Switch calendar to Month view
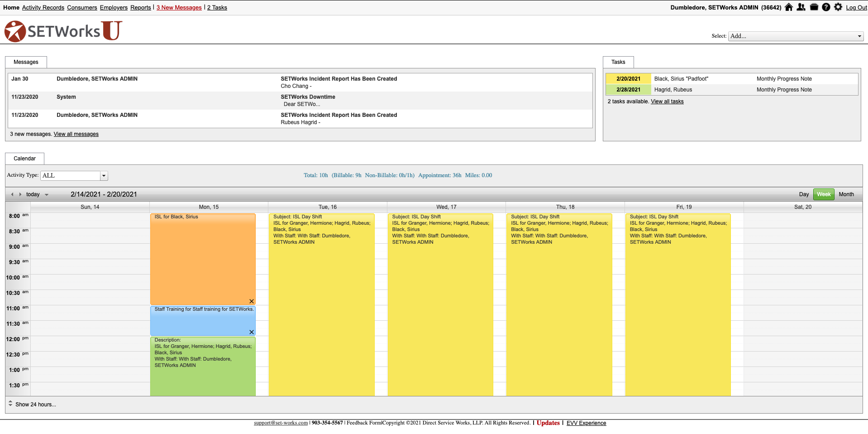Screen dimensions: 868x434 [x=846, y=194]
